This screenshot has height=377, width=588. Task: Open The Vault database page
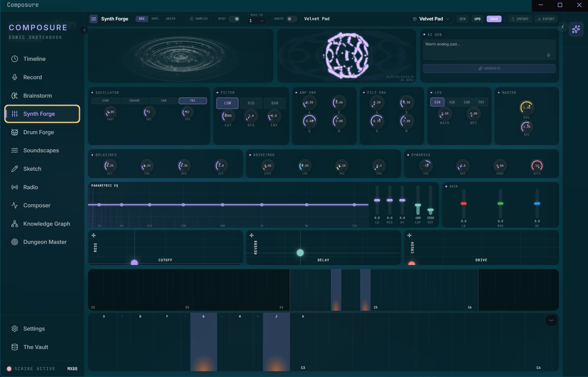pyautogui.click(x=42, y=347)
